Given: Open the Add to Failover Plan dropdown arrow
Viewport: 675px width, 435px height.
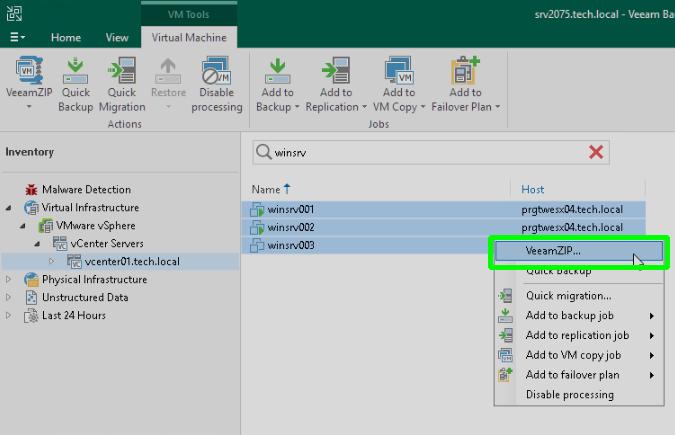Looking at the screenshot, I should pyautogui.click(x=498, y=107).
